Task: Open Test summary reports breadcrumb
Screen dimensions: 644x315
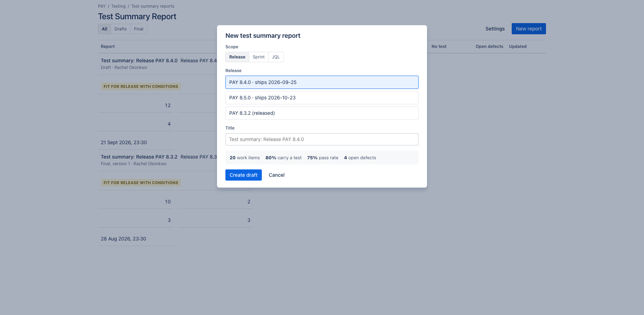Action: [153, 6]
